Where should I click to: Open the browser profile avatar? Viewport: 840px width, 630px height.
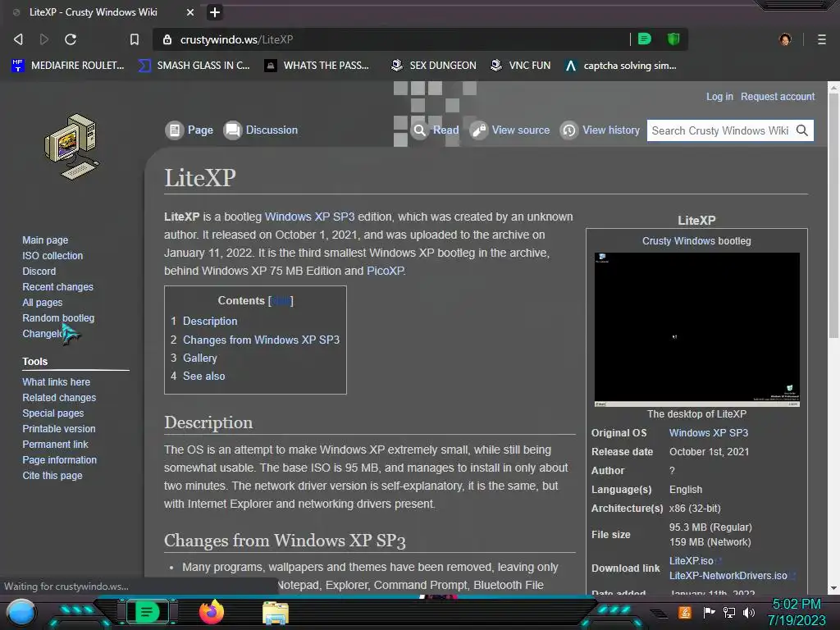pos(785,39)
